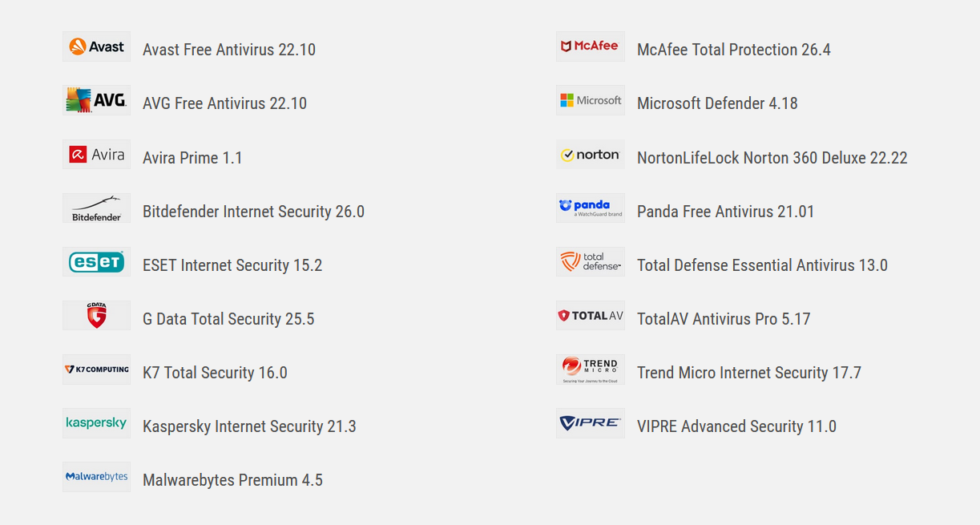Open TotalAV Antivirus Pro 5.17 link
The height and width of the screenshot is (525, 980).
point(724,319)
